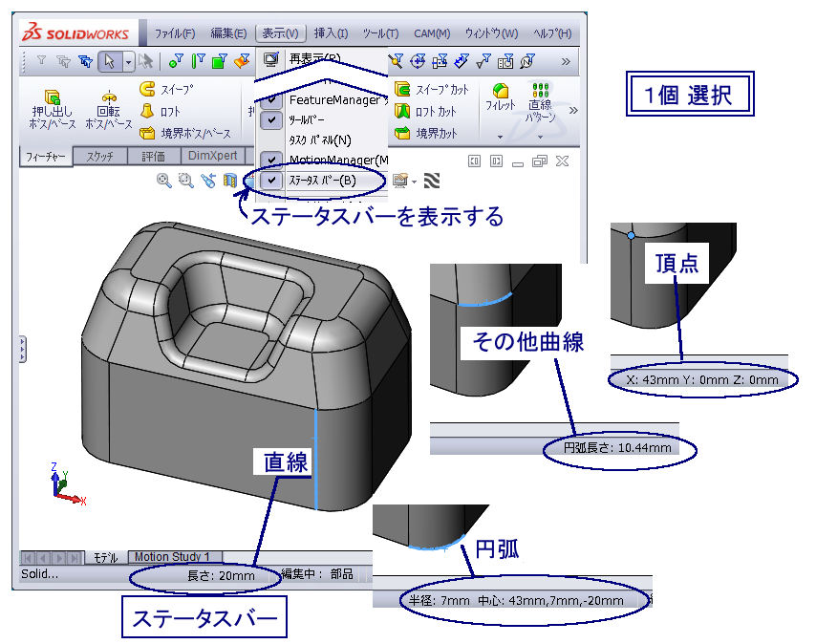The image size is (816, 644).
Task: Click the greyed arrow selection icon beside Select dropdown
Action: (x=145, y=61)
